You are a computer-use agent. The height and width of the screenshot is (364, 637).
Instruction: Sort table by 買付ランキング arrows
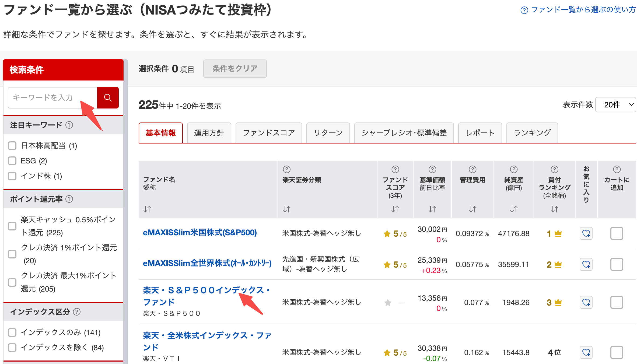[555, 209]
